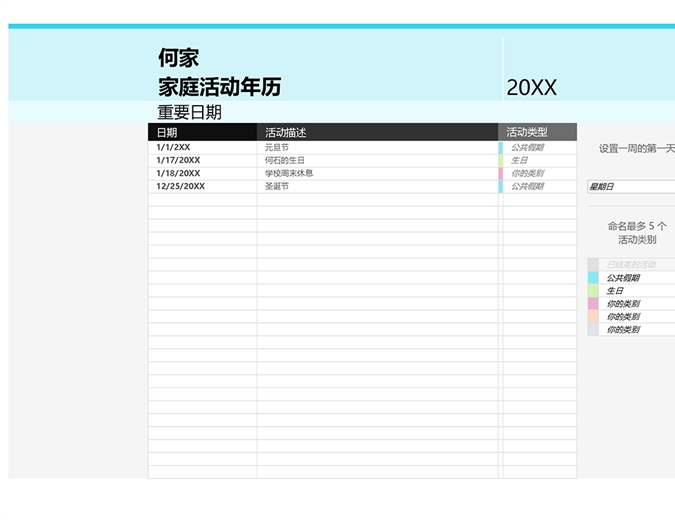Edit the 你的类别 name beside lavender swatch
This screenshot has width=675, height=520.
point(637,329)
